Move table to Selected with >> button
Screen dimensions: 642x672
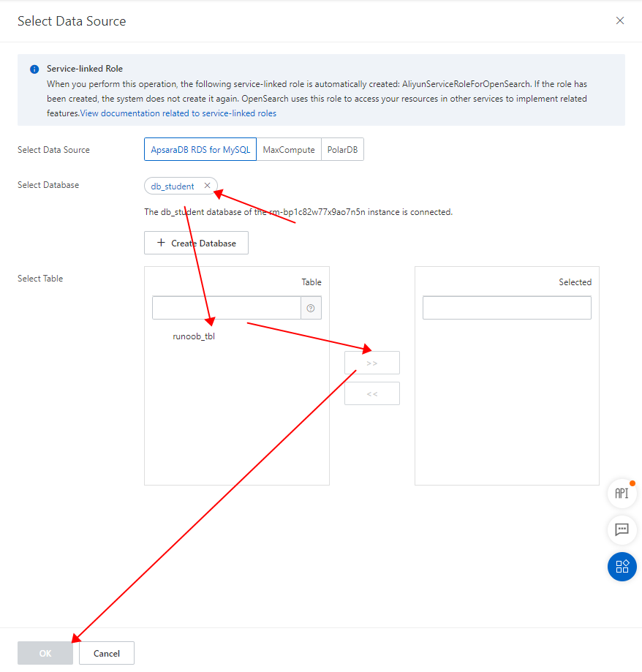tap(372, 363)
